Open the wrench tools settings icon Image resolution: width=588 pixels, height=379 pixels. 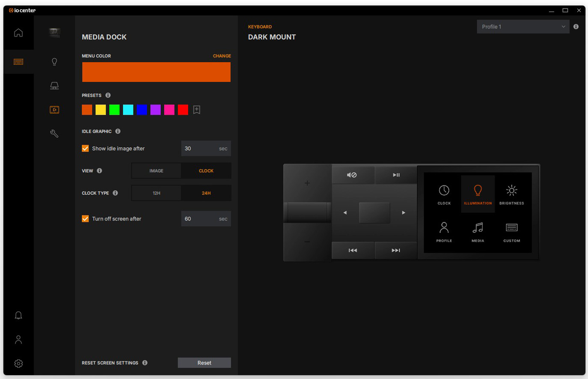(54, 134)
